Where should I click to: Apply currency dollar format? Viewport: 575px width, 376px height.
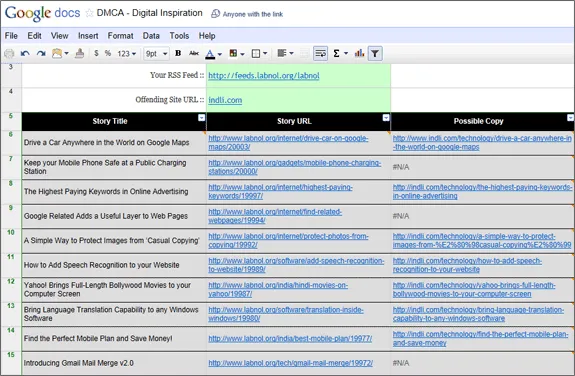tap(96, 54)
